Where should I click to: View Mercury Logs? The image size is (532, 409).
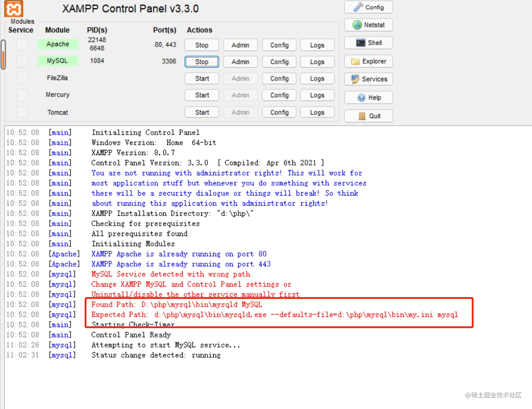[317, 95]
